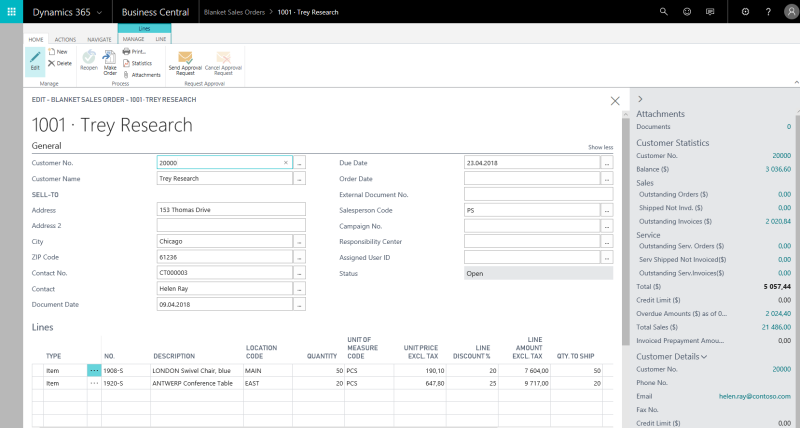Image resolution: width=800 pixels, height=428 pixels.
Task: Click the search magnifier in top bar
Action: pos(664,11)
